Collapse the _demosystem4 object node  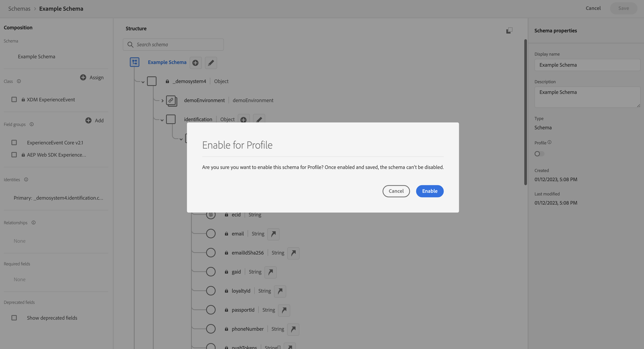coord(143,82)
